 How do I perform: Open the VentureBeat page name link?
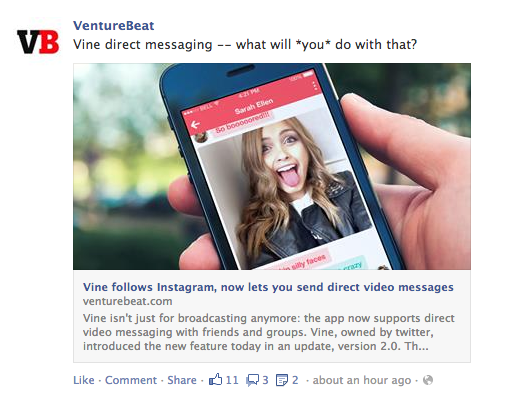[114, 26]
